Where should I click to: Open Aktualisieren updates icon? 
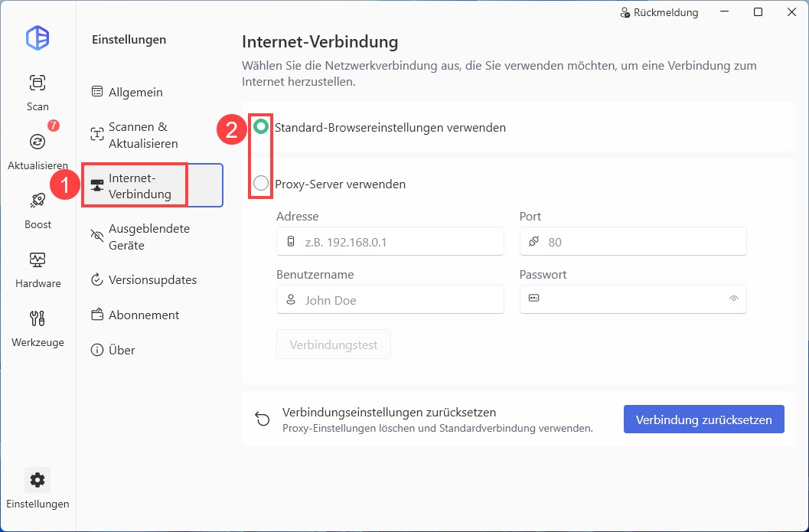point(38,142)
